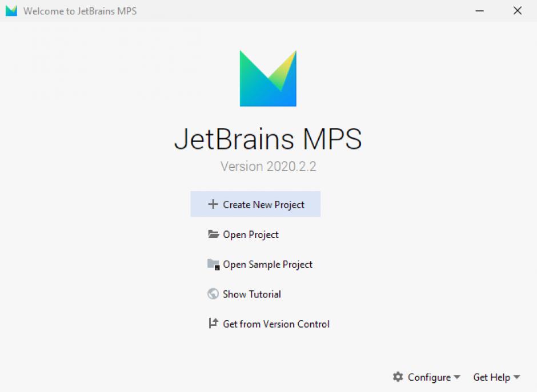The image size is (537, 392).
Task: Click the MPS icon in the title bar
Action: pyautogui.click(x=11, y=11)
